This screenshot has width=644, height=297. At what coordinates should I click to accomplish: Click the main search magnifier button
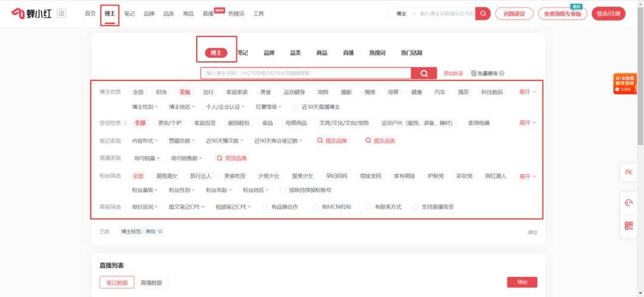coord(425,73)
